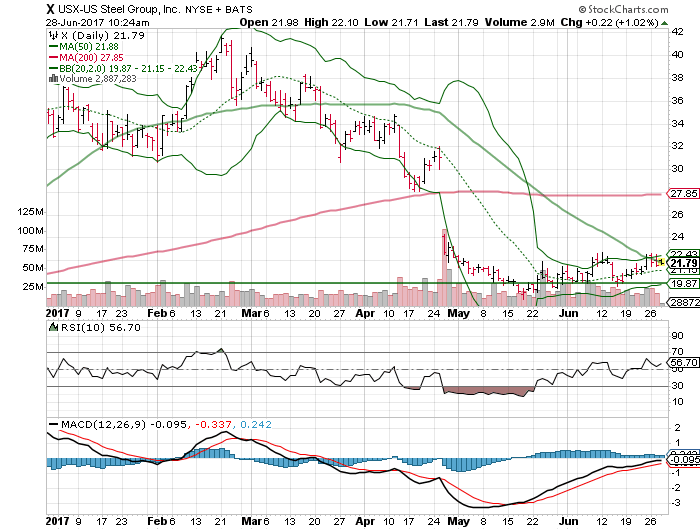This screenshot has height=530, width=700.
Task: Click the 90 level on RSI axis
Action: (x=677, y=335)
